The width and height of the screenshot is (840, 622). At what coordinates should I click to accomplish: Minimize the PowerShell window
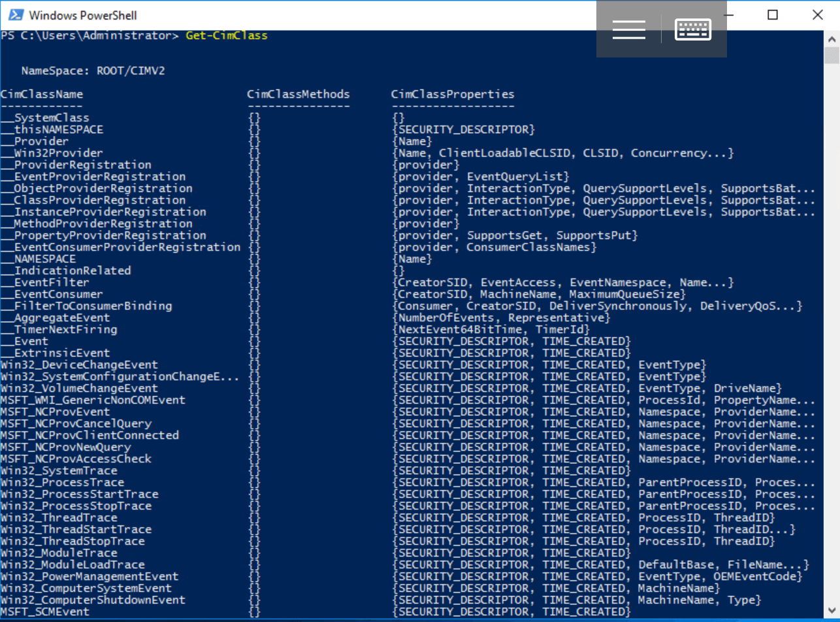tap(734, 15)
